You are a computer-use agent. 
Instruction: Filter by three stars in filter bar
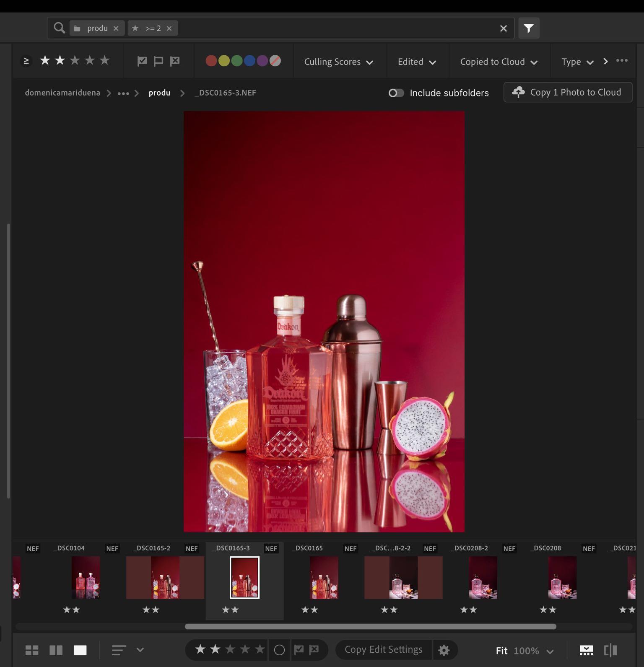coord(75,61)
